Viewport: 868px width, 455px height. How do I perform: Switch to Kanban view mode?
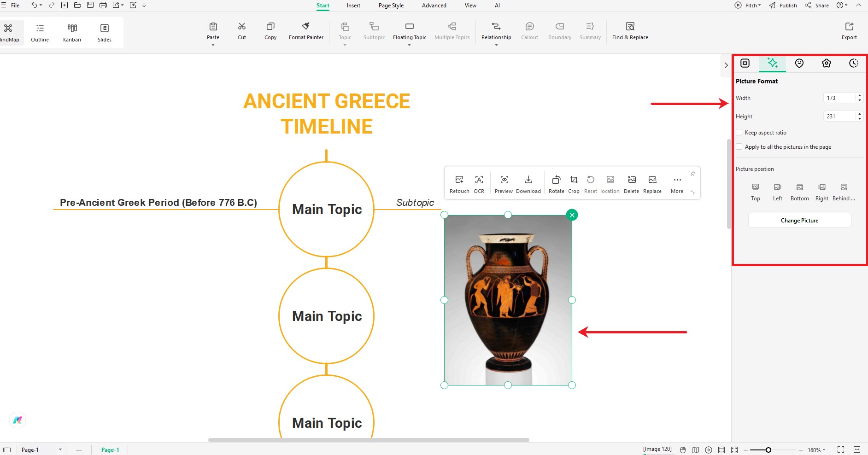point(72,33)
